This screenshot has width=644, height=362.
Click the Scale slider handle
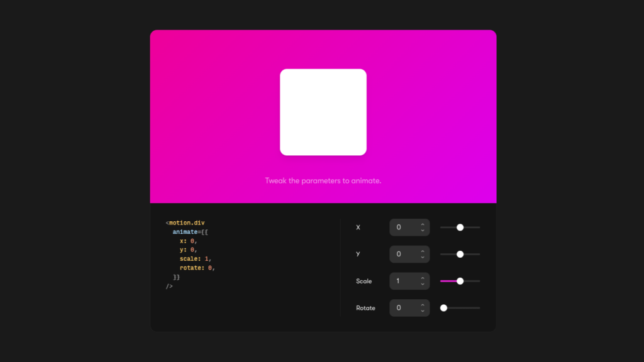(460, 281)
